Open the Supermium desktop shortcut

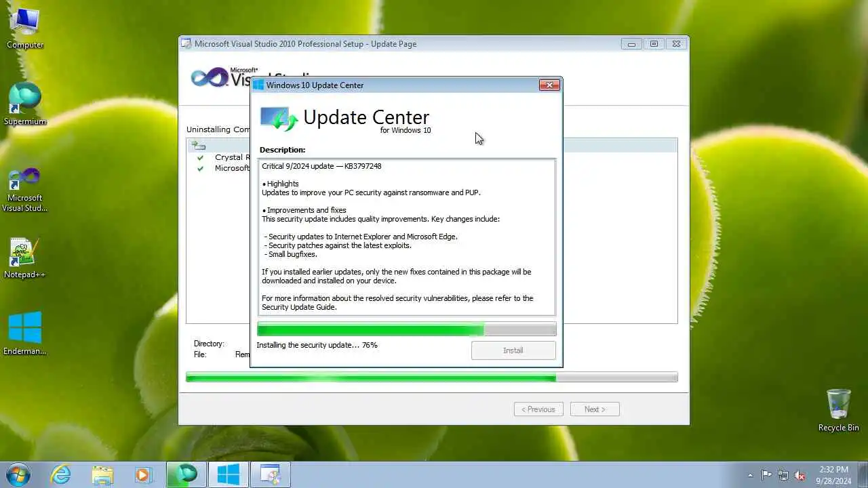coord(25,105)
